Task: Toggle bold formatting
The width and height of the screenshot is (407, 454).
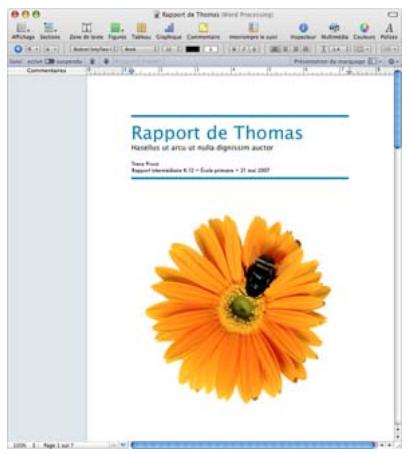Action: pyautogui.click(x=234, y=49)
